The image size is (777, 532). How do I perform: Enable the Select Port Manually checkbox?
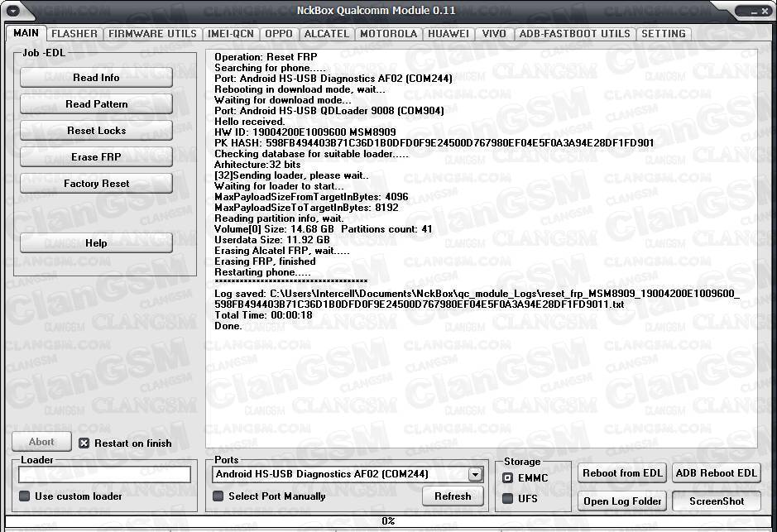218,496
